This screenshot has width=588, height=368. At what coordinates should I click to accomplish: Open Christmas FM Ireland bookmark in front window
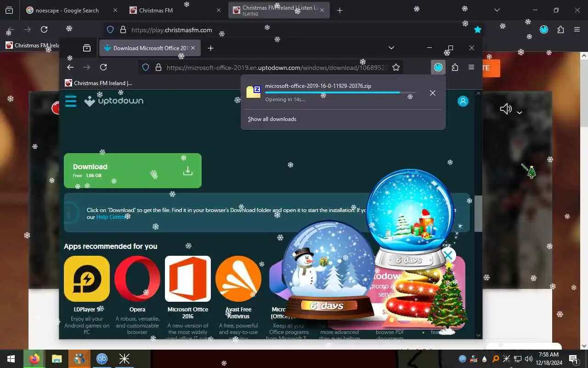(x=99, y=83)
